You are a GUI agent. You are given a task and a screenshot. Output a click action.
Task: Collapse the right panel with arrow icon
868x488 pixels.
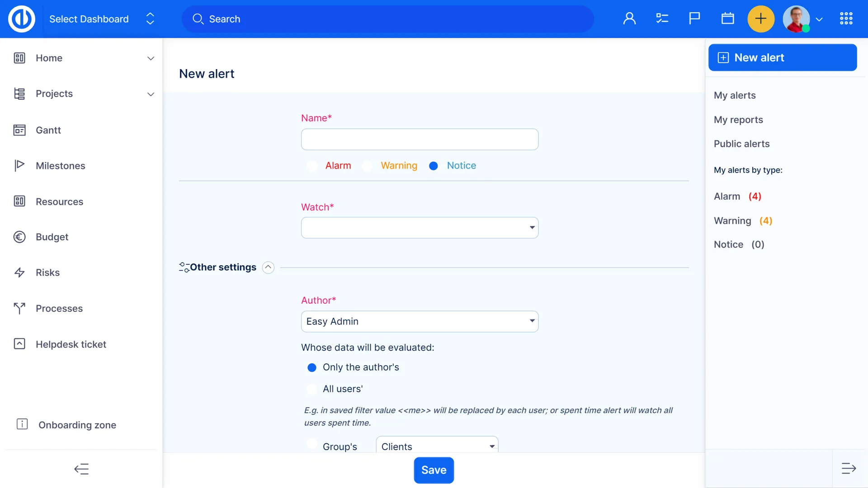[x=849, y=469]
